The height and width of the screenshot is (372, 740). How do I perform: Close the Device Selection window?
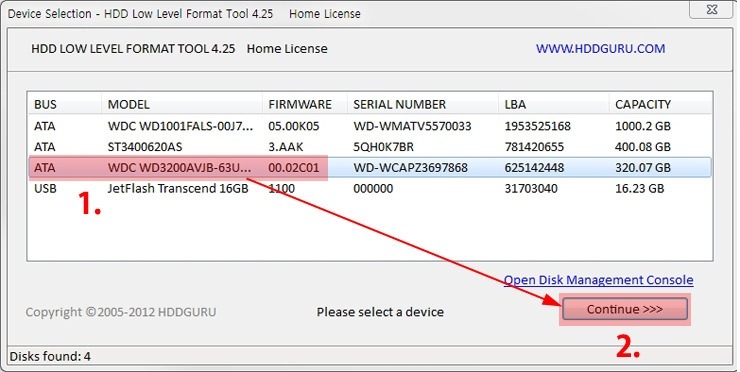pyautogui.click(x=712, y=8)
